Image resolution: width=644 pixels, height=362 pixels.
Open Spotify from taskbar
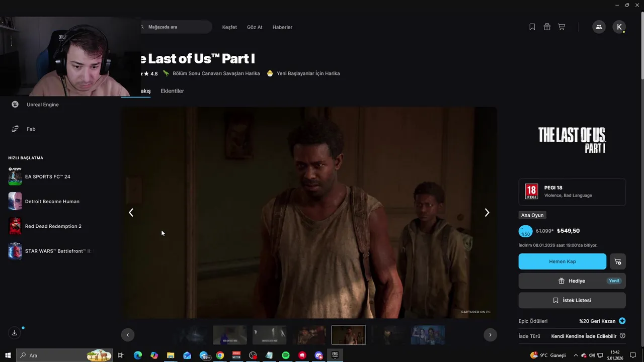point(286,355)
